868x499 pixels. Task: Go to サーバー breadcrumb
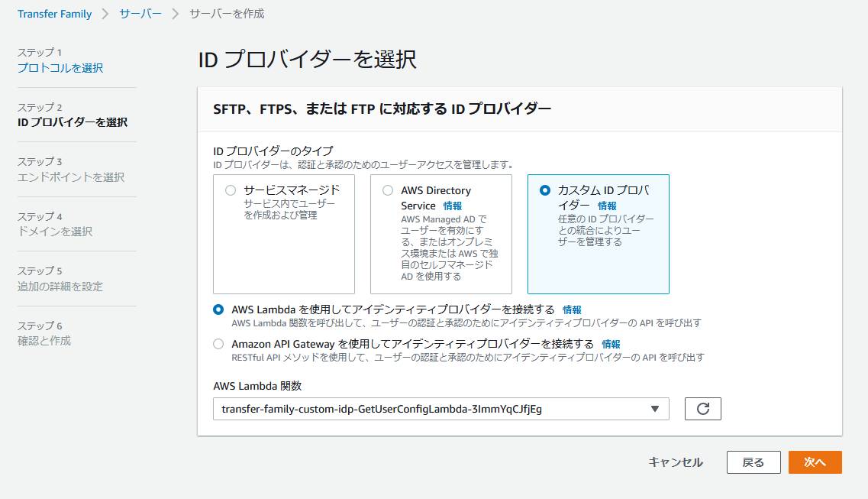(x=140, y=14)
